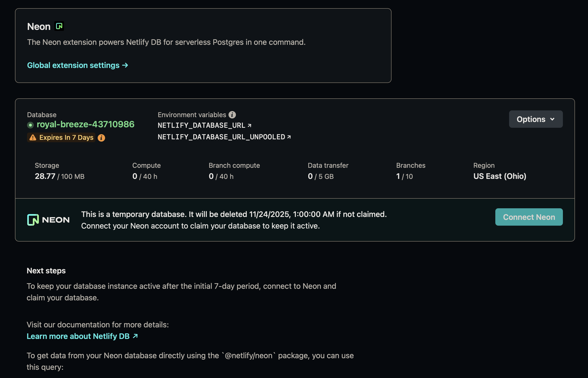
Task: Open Global extension settings
Action: pyautogui.click(x=77, y=65)
